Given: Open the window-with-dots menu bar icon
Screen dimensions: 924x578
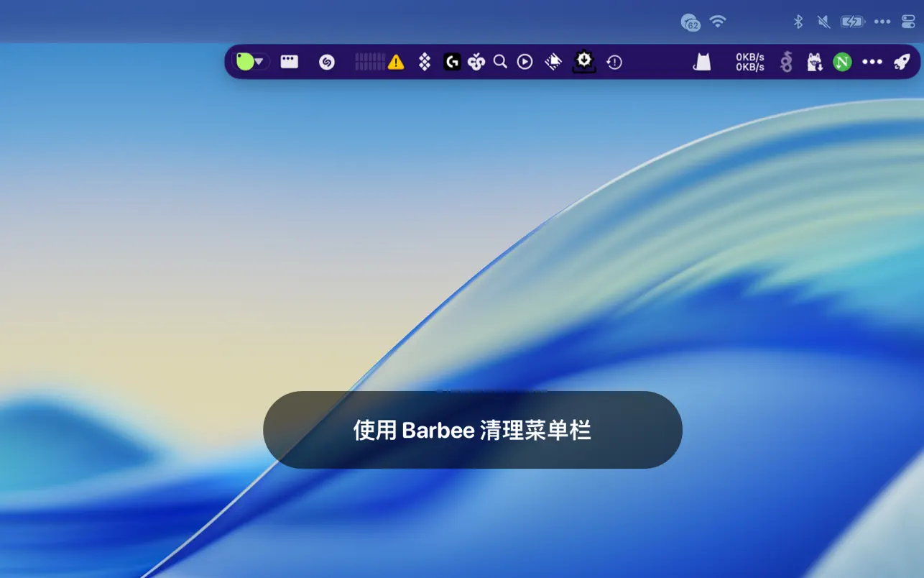Looking at the screenshot, I should point(289,62).
